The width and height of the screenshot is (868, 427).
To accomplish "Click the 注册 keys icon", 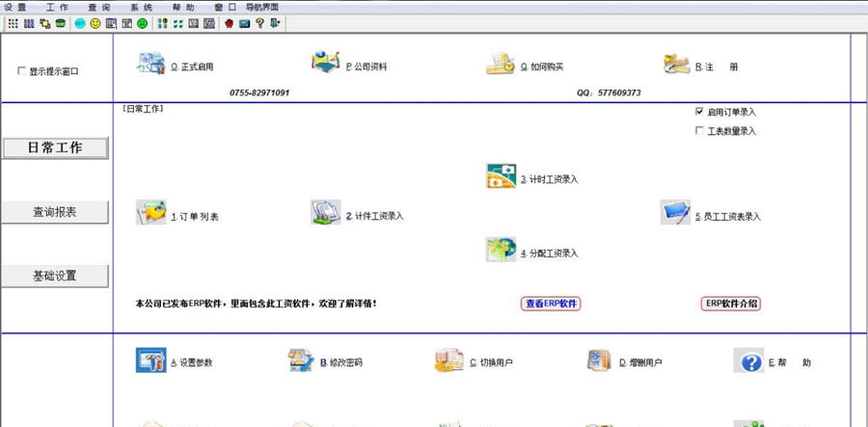I will tap(676, 64).
